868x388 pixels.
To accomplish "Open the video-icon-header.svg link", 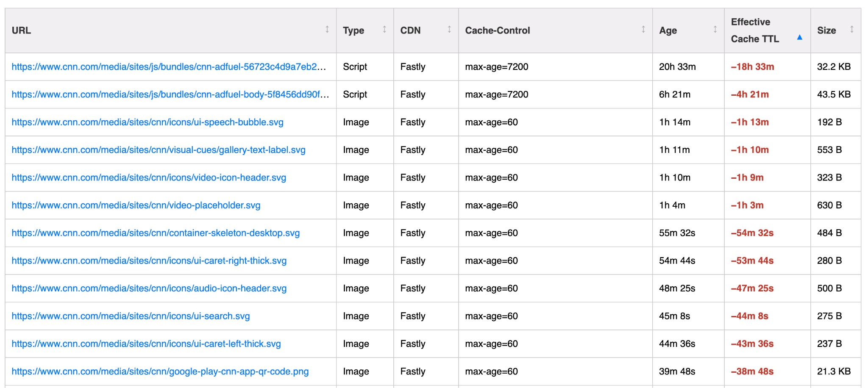I will [x=149, y=178].
